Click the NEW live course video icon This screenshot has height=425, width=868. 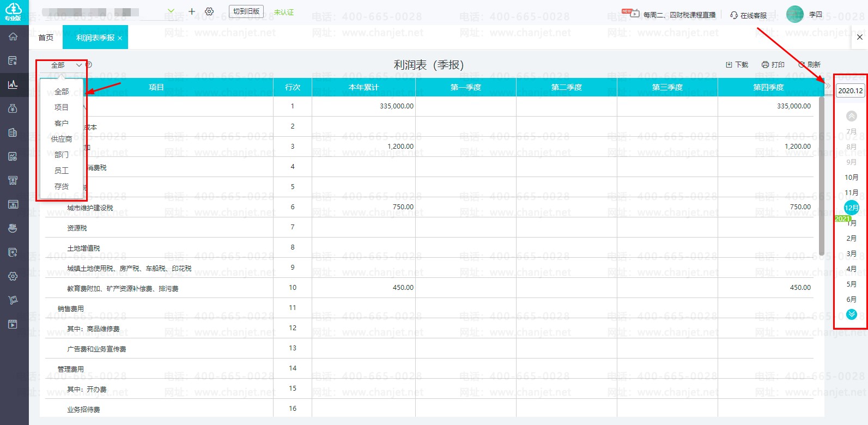[x=631, y=13]
